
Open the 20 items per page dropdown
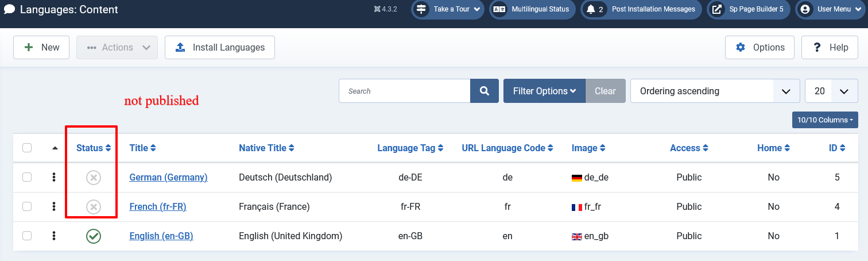pyautogui.click(x=831, y=91)
